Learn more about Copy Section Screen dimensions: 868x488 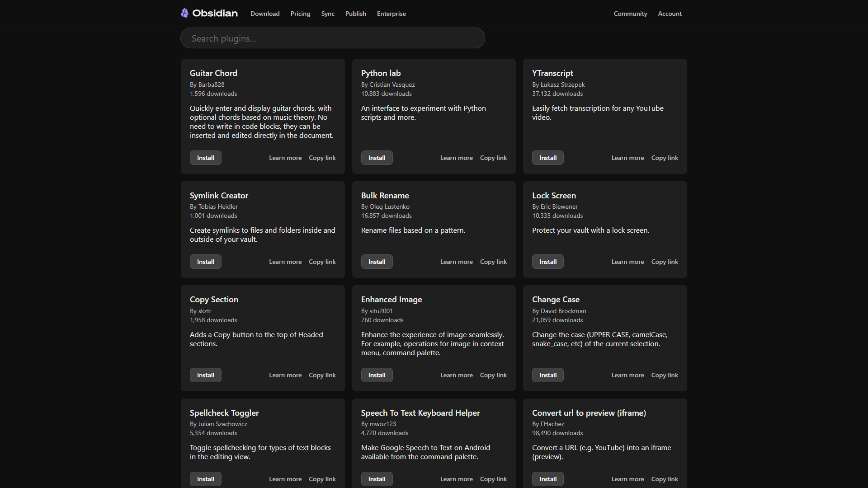[x=285, y=375]
